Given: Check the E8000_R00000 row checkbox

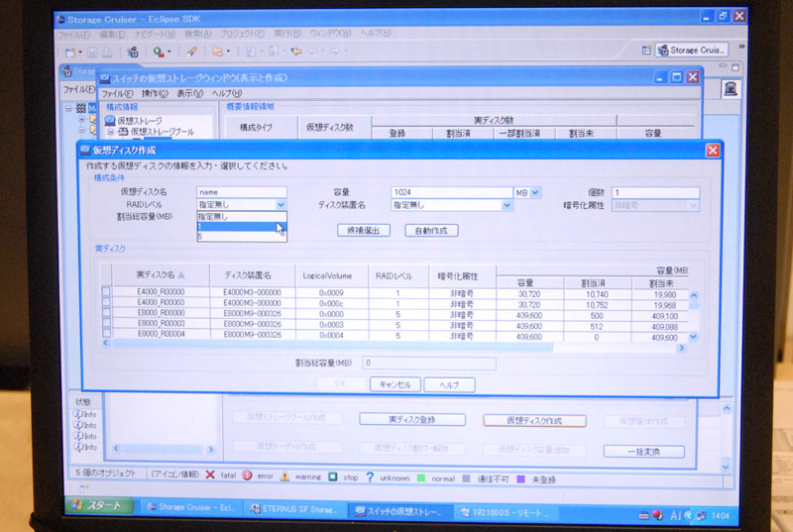Looking at the screenshot, I should coord(106,312).
